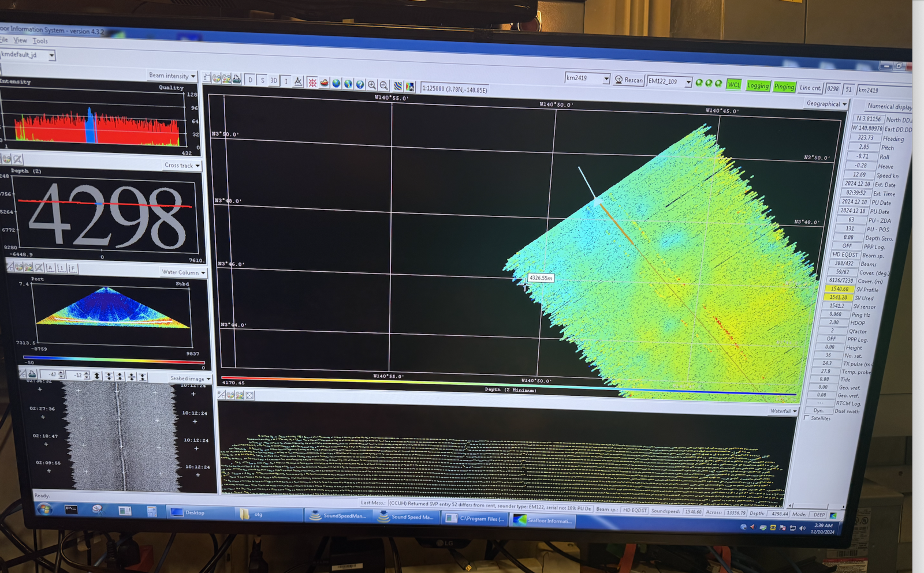
Task: Click the crossed-out tool icon in cross track toolbar
Action: pyautogui.click(x=39, y=268)
